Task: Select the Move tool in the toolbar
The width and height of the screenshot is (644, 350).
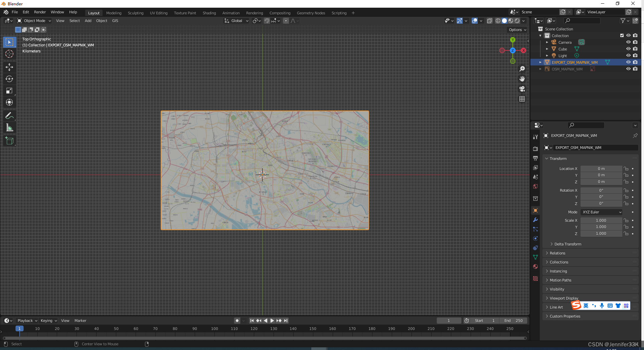Action: [9, 67]
